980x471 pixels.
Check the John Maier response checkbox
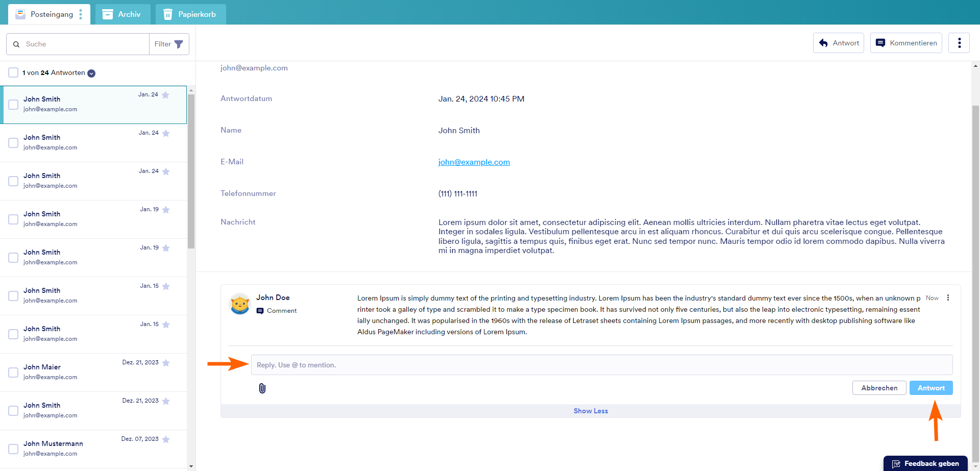pos(13,373)
